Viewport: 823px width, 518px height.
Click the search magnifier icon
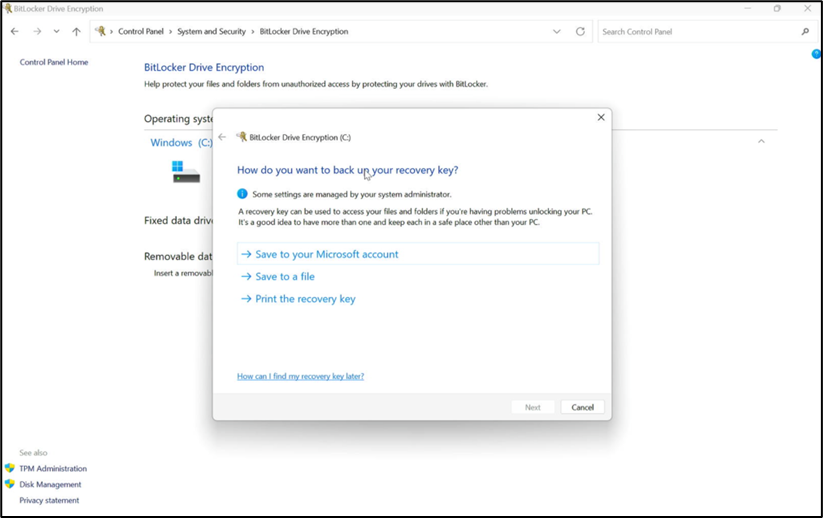(x=805, y=31)
